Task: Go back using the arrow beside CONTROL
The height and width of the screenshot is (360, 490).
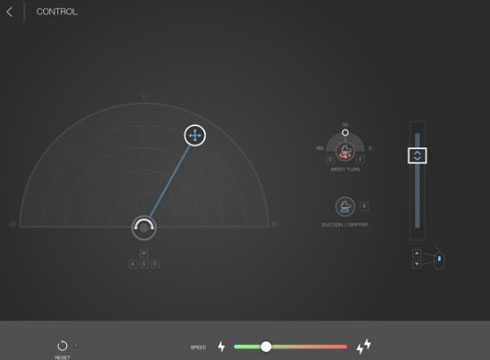Action: [x=10, y=12]
